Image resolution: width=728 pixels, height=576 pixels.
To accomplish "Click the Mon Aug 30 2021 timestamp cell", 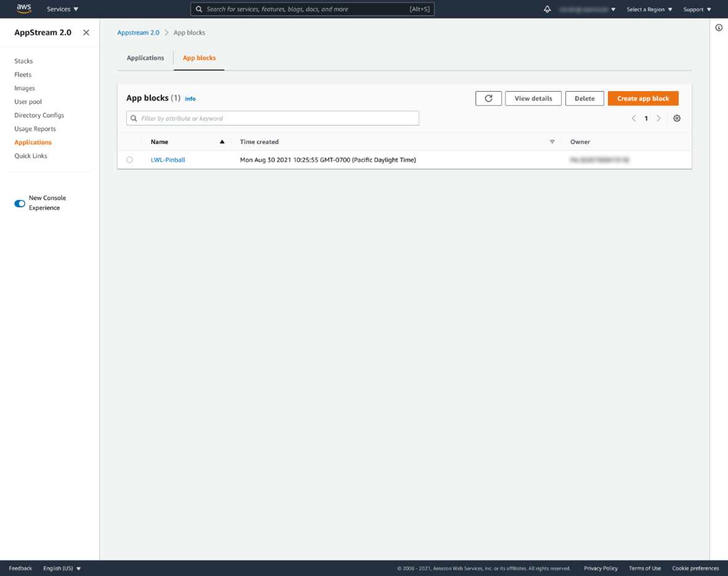I will [328, 160].
